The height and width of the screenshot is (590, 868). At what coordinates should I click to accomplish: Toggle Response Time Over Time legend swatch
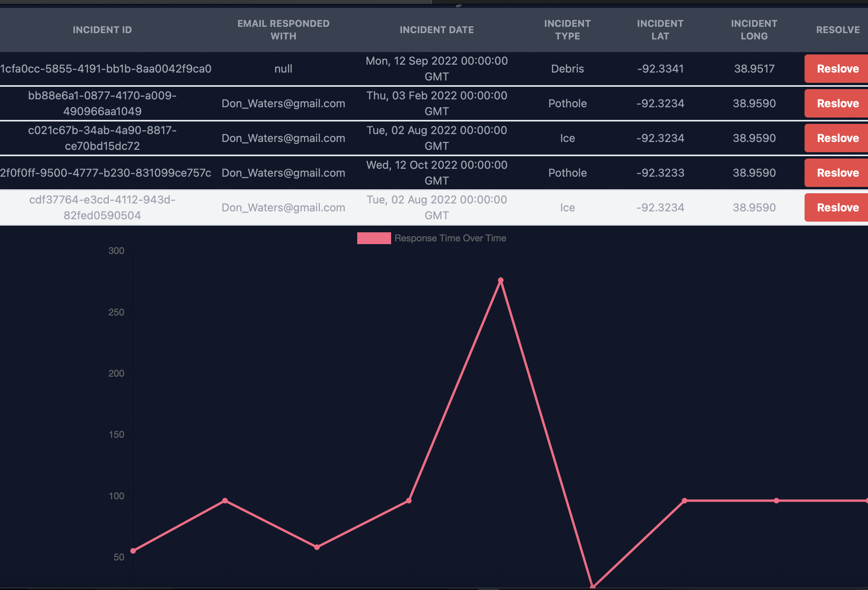click(x=374, y=238)
